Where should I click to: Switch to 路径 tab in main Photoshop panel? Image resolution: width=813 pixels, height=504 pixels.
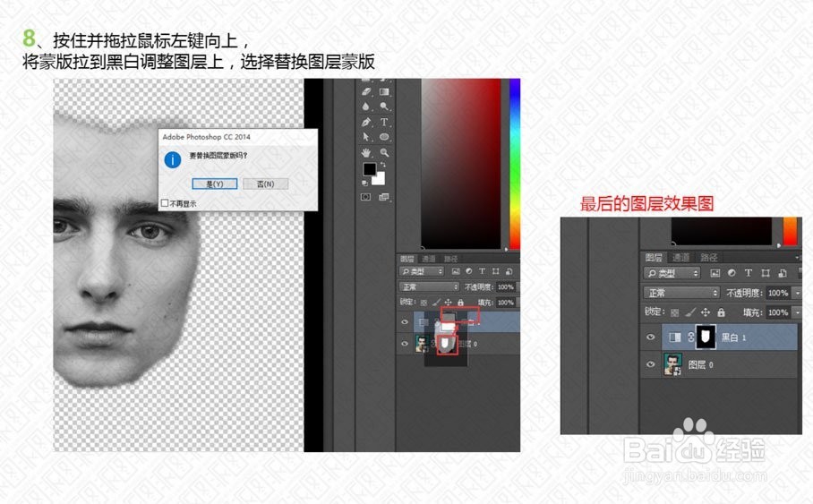coord(451,259)
